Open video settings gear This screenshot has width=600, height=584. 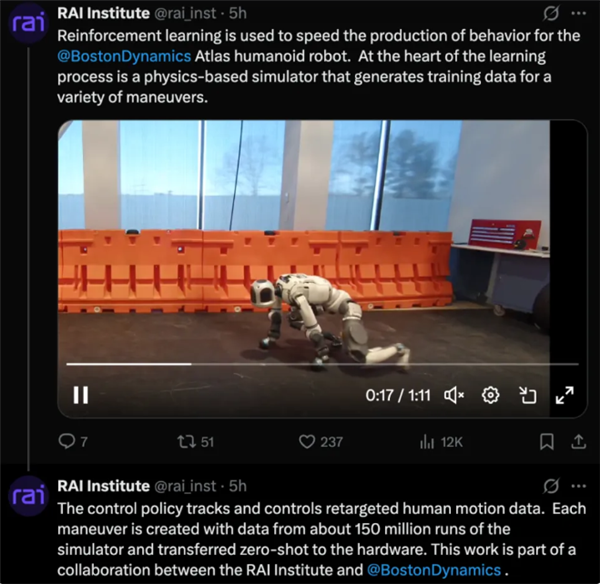click(x=491, y=395)
